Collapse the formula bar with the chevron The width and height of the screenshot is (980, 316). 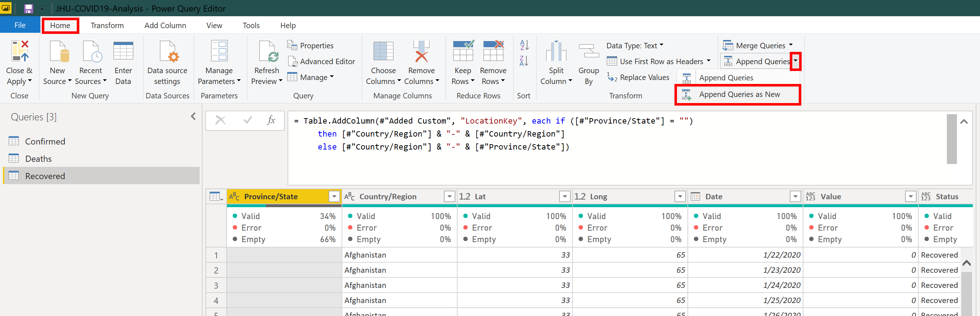tap(964, 122)
